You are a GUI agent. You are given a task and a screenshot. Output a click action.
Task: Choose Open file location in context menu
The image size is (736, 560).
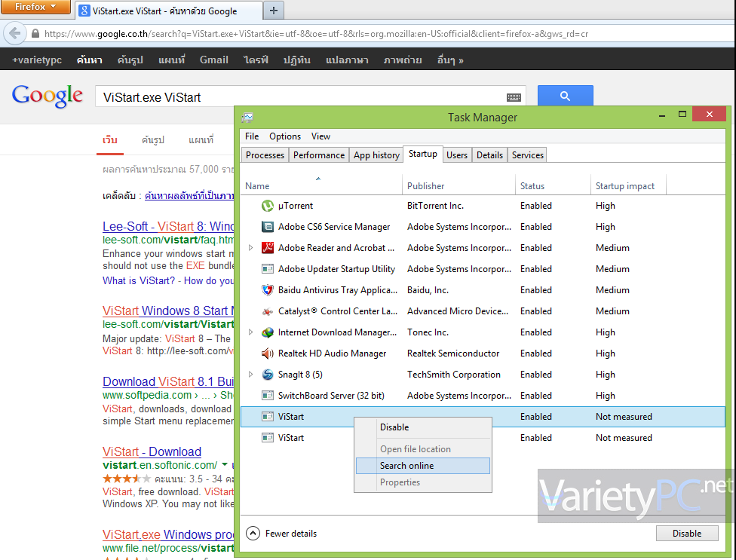423,449
